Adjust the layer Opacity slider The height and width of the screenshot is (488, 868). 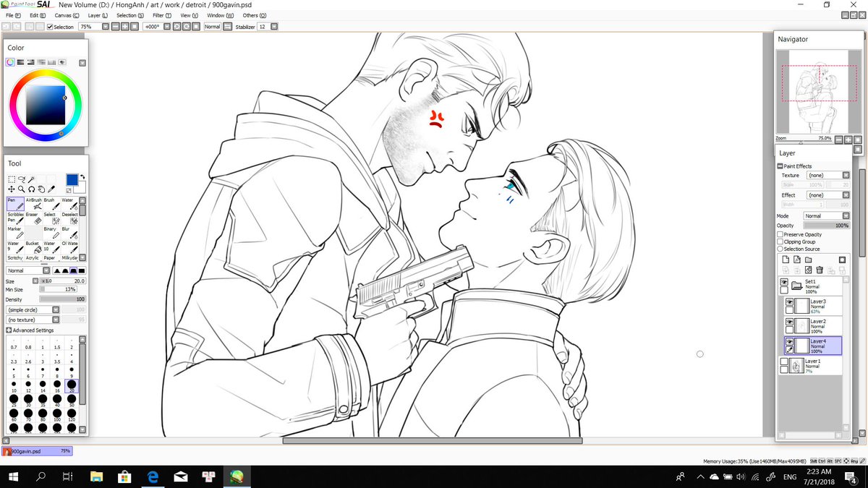pos(826,226)
